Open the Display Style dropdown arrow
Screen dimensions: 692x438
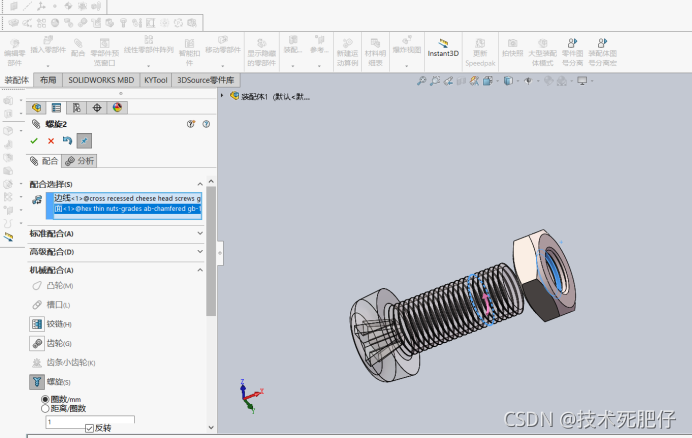pyautogui.click(x=518, y=81)
